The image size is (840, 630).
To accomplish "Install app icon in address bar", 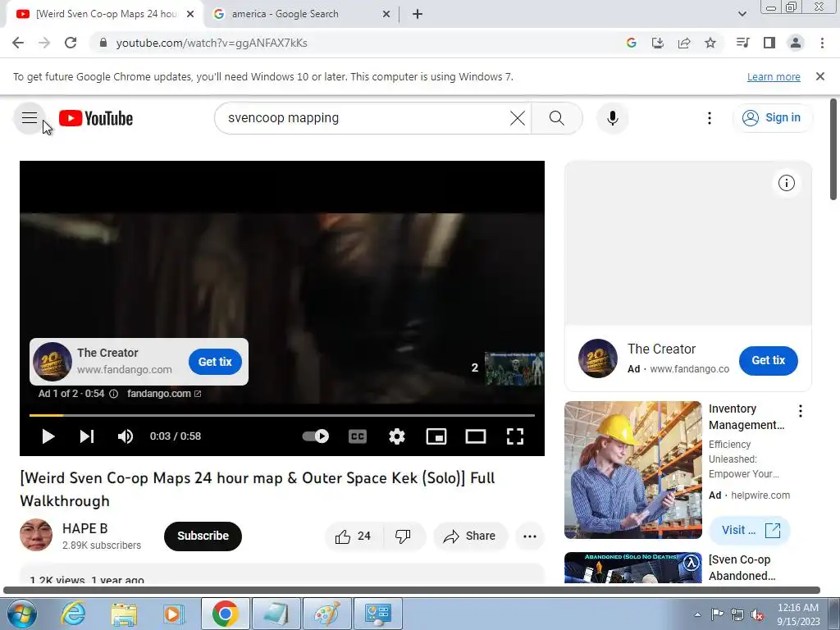I will pos(658,43).
